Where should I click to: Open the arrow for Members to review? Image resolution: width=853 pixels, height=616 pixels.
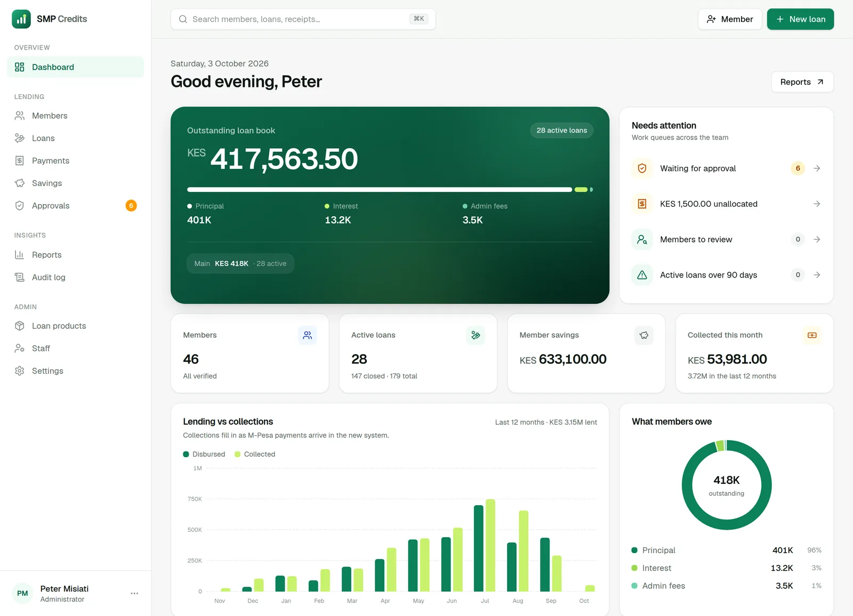coord(817,239)
